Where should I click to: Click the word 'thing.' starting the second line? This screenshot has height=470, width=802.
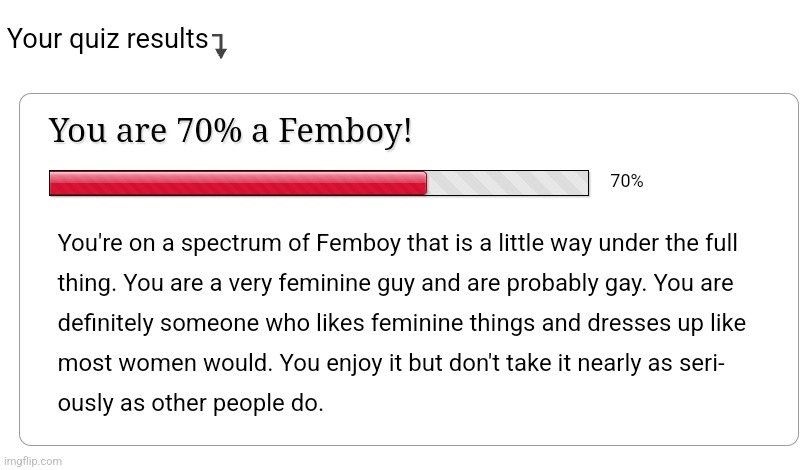pyautogui.click(x=87, y=284)
